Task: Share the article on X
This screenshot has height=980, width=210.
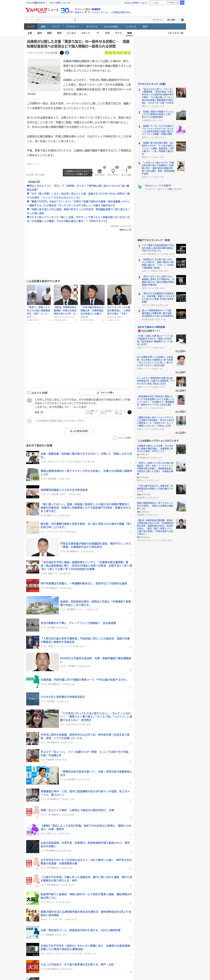Action: coord(62,53)
